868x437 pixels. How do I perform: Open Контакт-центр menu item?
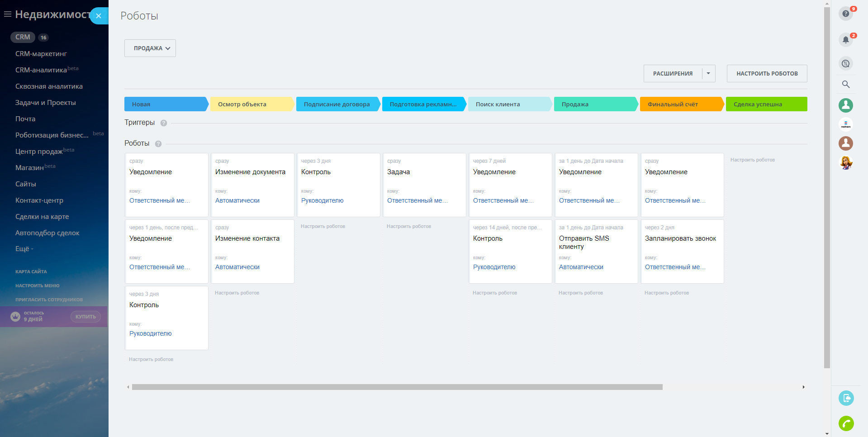(39, 200)
